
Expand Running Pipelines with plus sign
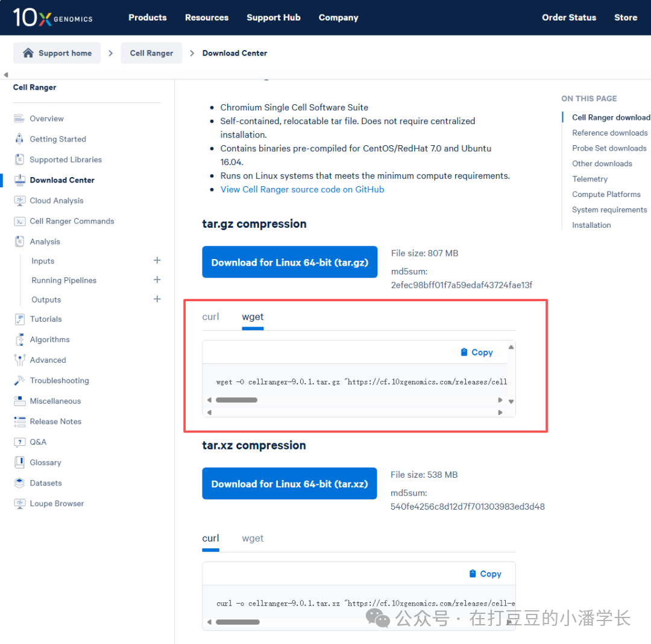coord(157,280)
